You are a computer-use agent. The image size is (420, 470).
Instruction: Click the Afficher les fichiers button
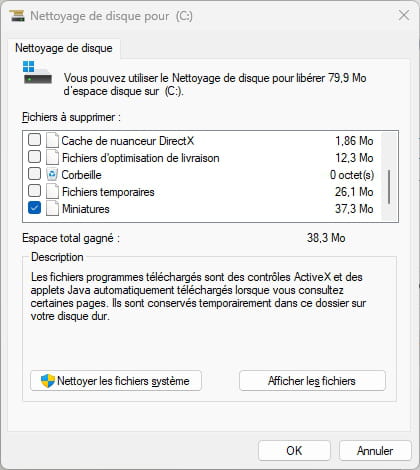coord(312,381)
